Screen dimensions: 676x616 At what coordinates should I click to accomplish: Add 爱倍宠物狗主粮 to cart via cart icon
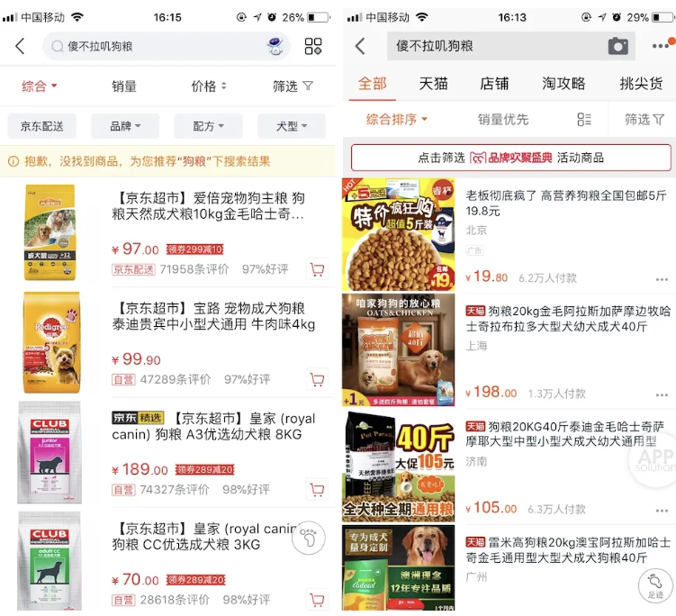[318, 269]
